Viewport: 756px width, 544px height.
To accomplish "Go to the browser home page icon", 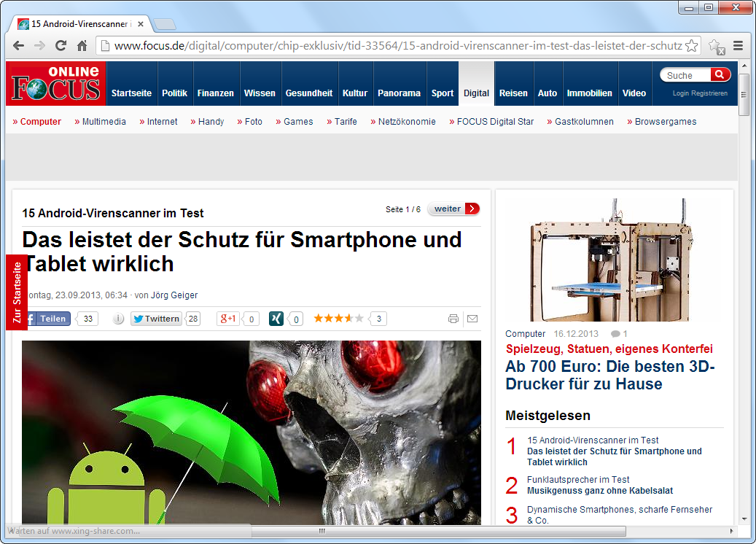I will (x=82, y=46).
